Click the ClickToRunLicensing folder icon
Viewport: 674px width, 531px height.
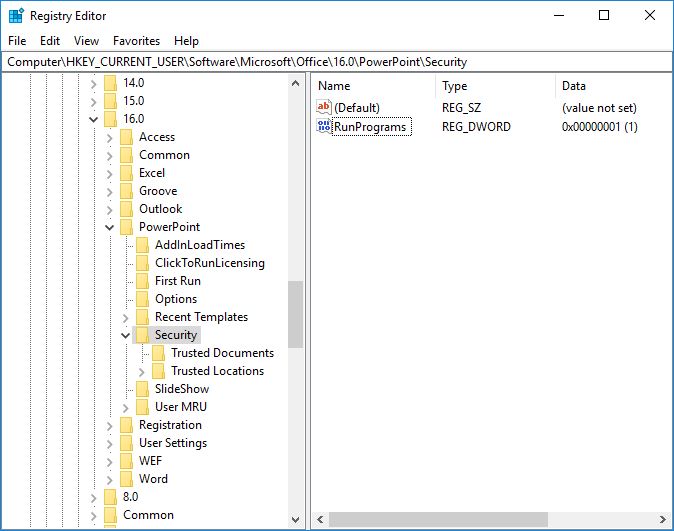click(142, 263)
